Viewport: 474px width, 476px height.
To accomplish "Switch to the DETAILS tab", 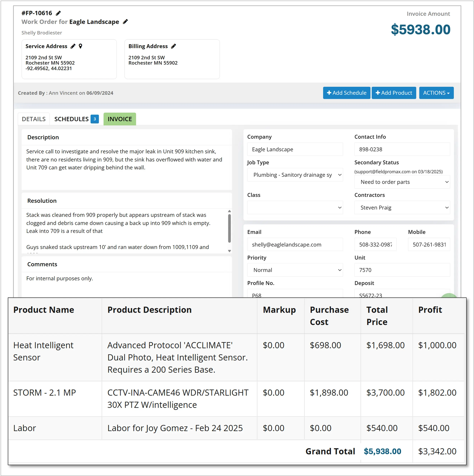I will [x=34, y=119].
